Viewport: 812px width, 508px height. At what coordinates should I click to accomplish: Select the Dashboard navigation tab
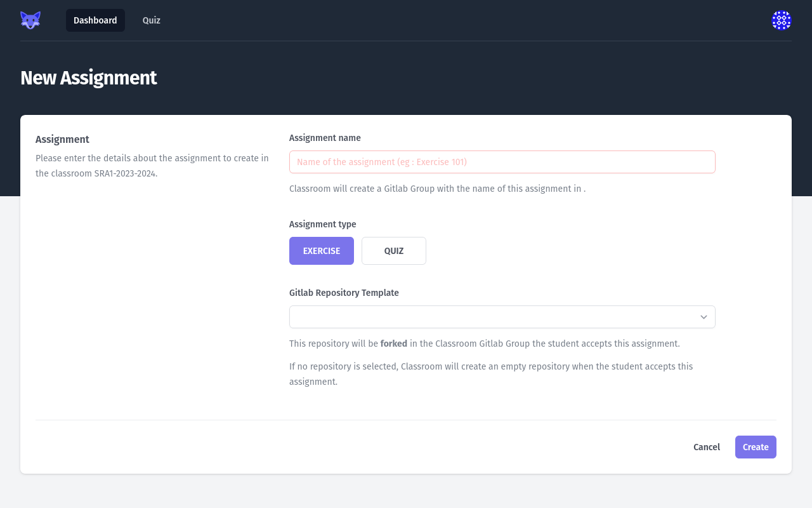(x=95, y=20)
